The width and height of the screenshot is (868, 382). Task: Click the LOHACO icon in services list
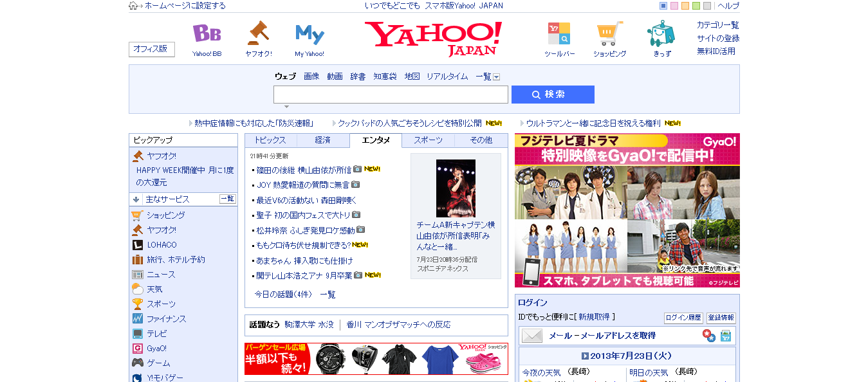point(137,245)
